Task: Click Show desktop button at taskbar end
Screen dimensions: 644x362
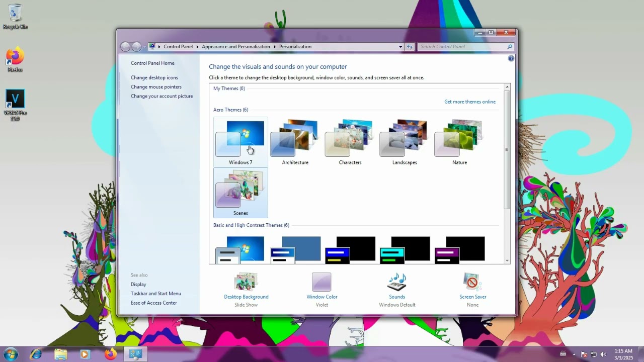Action: point(641,354)
